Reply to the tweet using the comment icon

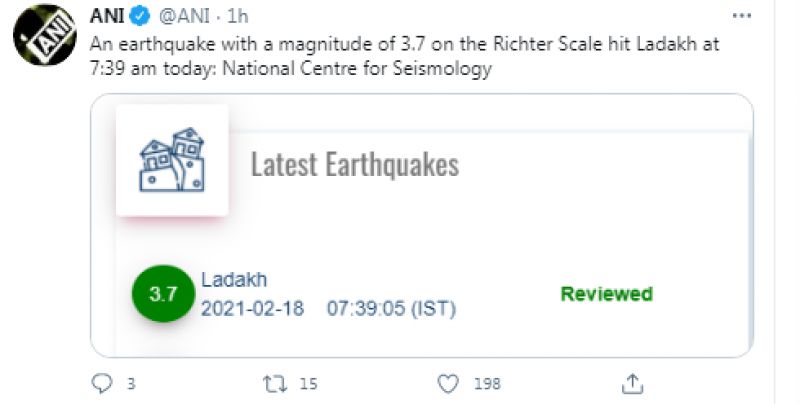point(102,383)
